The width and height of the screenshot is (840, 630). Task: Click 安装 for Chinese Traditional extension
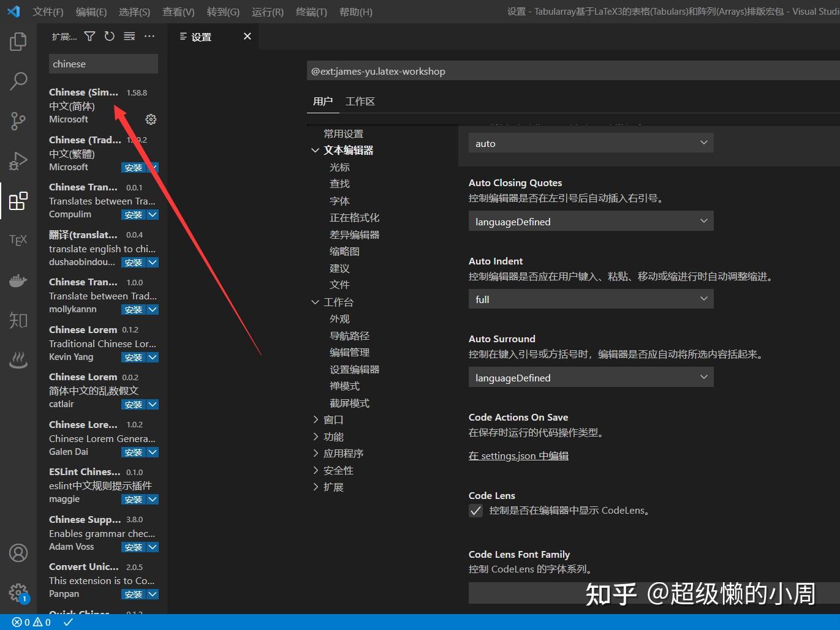click(135, 167)
